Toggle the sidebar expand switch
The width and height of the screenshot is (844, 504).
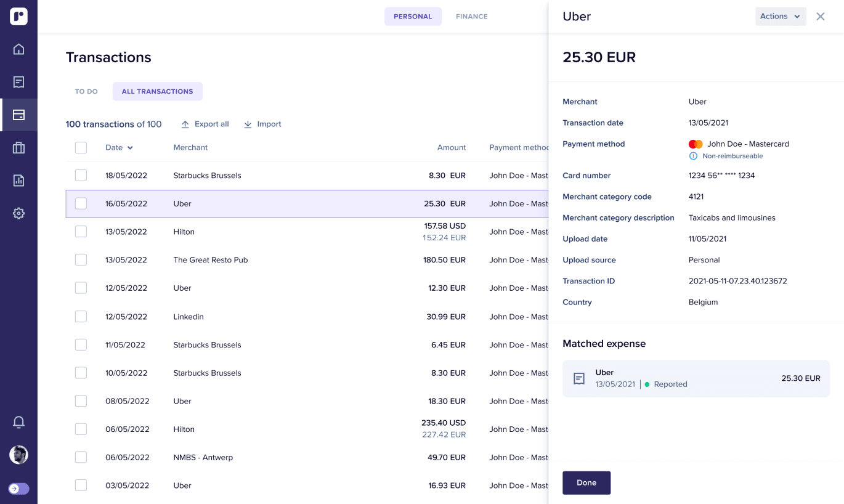coord(18,489)
